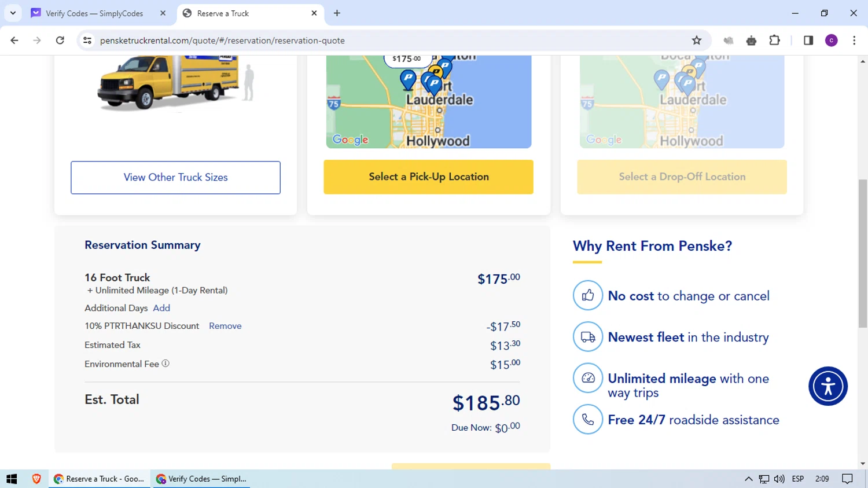Click the Due Now $0.00 text

point(486,428)
